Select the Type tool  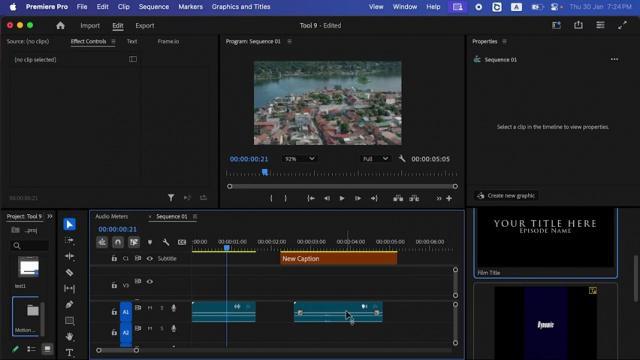pyautogui.click(x=69, y=352)
